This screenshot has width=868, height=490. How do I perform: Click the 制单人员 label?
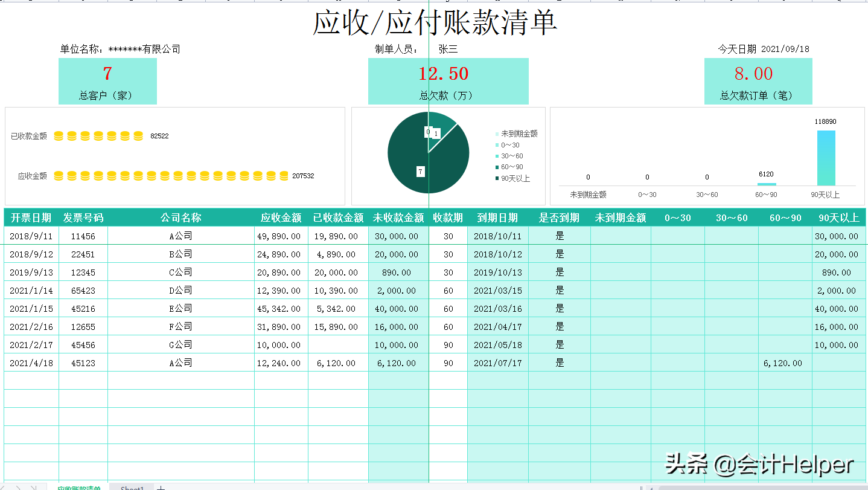click(397, 50)
